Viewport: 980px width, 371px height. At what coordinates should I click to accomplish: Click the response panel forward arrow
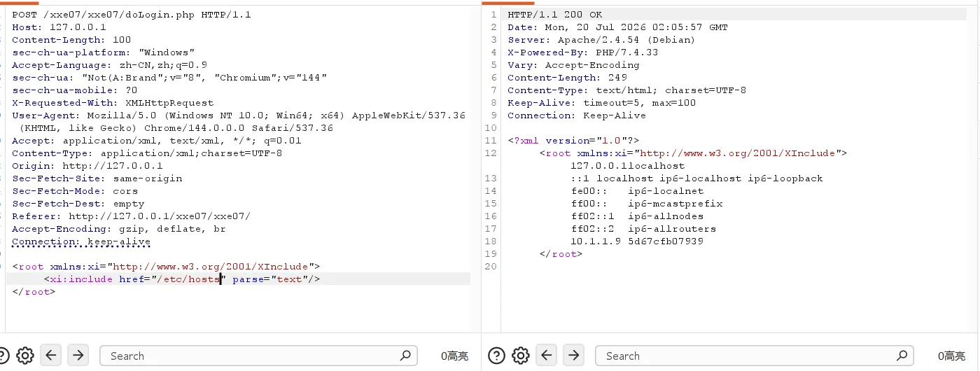(573, 356)
